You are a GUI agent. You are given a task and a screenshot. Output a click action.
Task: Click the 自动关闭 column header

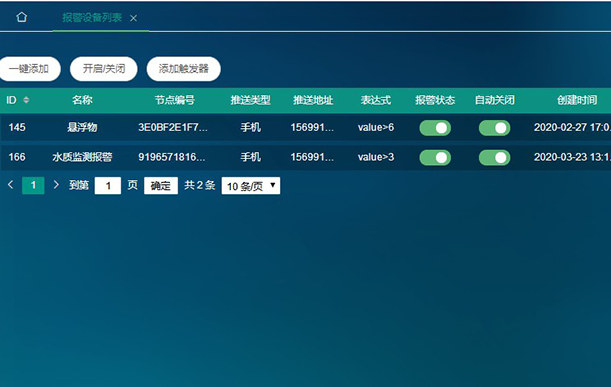point(494,100)
